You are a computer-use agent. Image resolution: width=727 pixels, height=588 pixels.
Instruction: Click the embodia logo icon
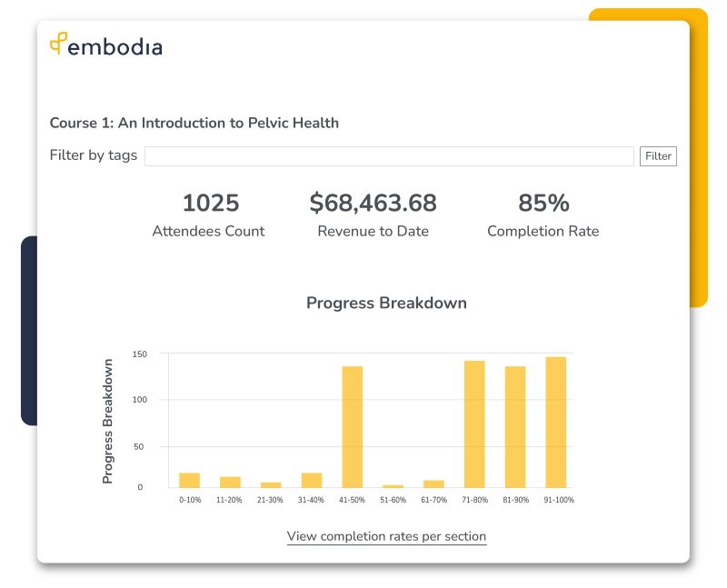[59, 43]
